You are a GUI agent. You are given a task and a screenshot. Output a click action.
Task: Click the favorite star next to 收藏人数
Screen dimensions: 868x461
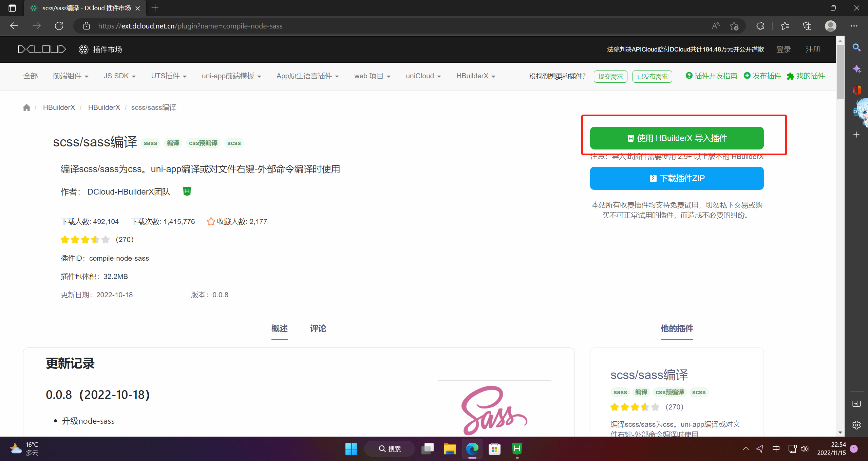coord(211,221)
